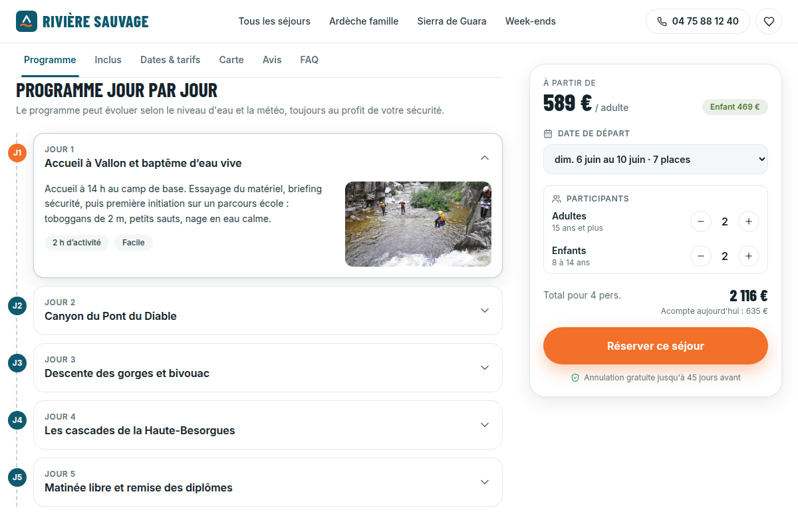798x532 pixels.
Task: Expand Jour 2 Canyon du Pont du Diable
Action: point(268,311)
